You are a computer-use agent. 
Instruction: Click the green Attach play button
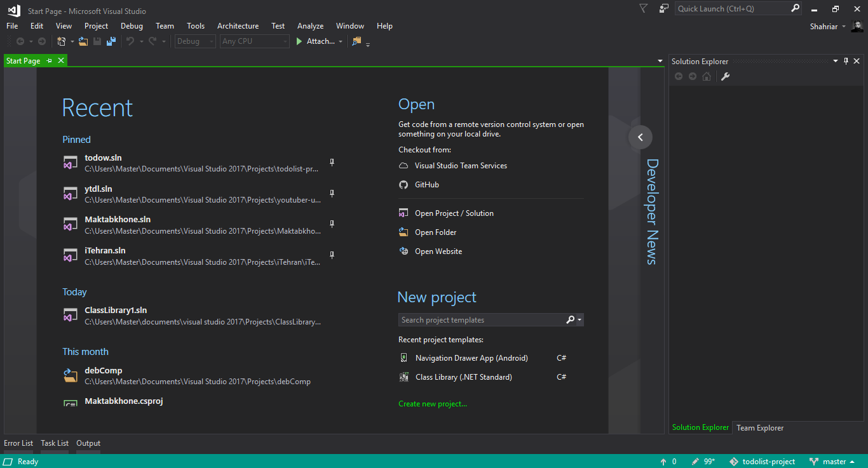[x=300, y=41]
